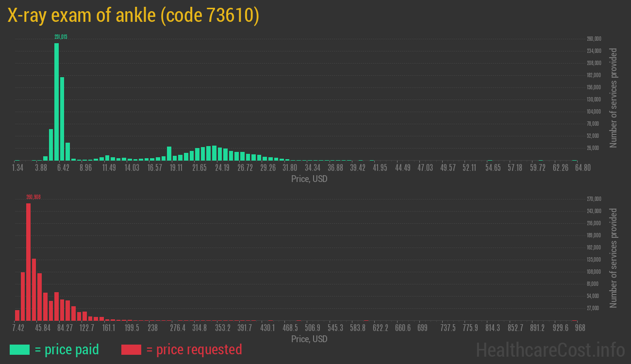Image resolution: width=631 pixels, height=364 pixels.
Task: Click the upper chart 'Price, USD' axis label
Action: (x=309, y=179)
